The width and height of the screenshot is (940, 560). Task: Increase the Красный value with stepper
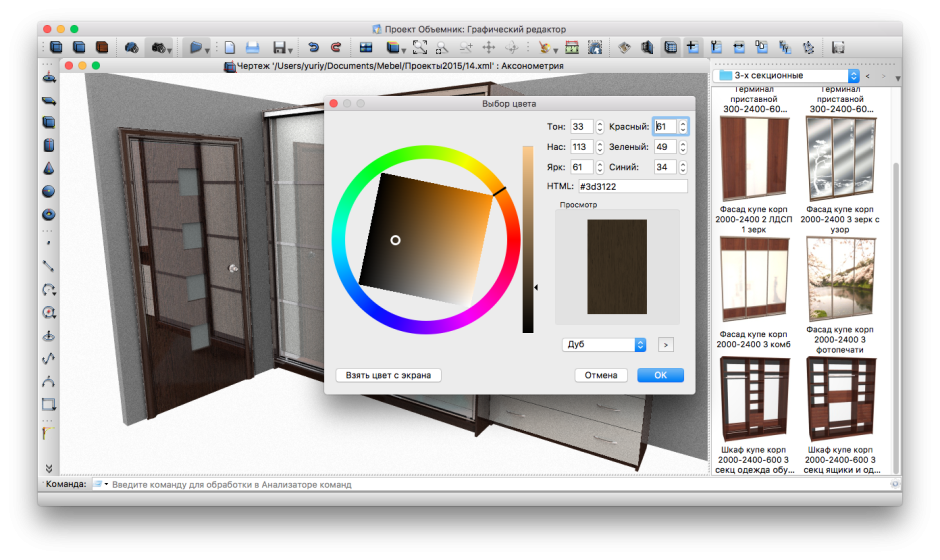click(684, 123)
